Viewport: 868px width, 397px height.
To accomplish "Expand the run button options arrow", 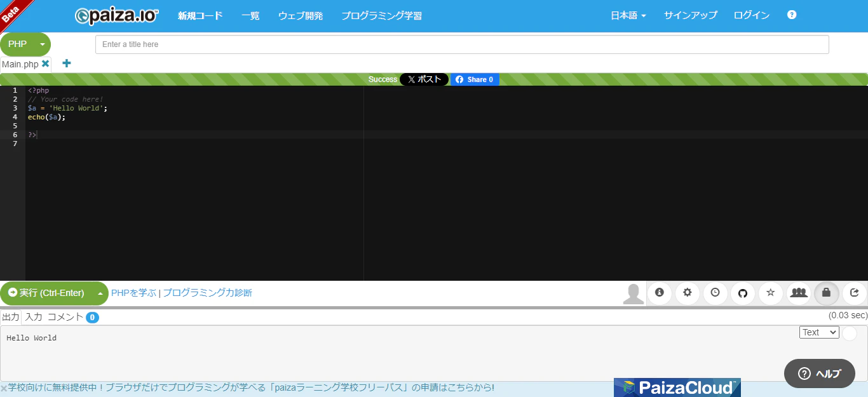I will [100, 293].
